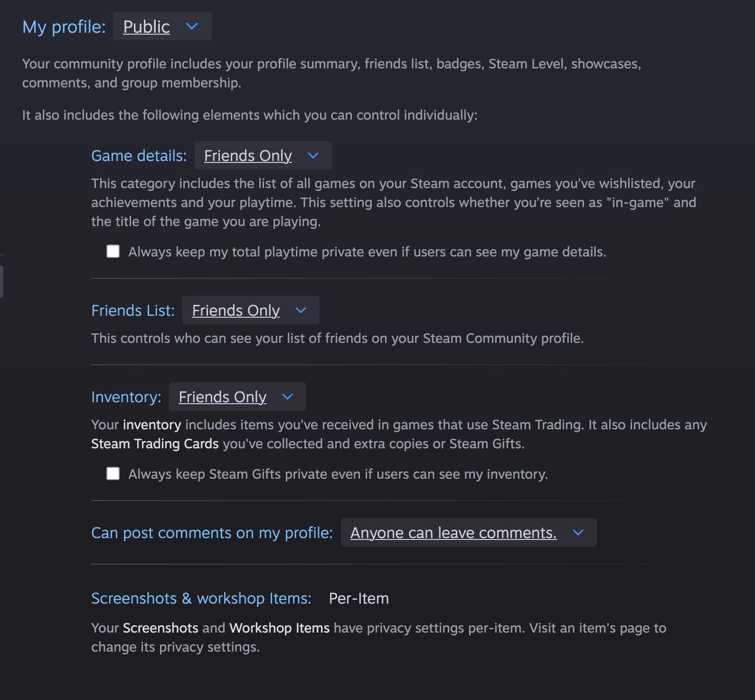This screenshot has width=755, height=700.
Task: Enable always keep total playtime private
Action: [113, 251]
